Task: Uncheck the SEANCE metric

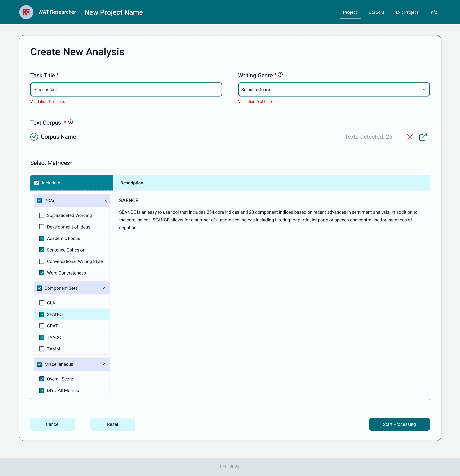Action: point(42,315)
